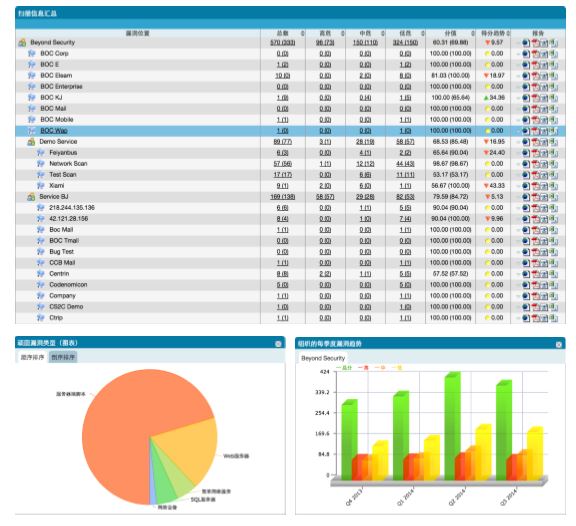576x526 pixels.
Task: Click Xiami score value 56.67 (100.00)
Action: pyautogui.click(x=450, y=186)
